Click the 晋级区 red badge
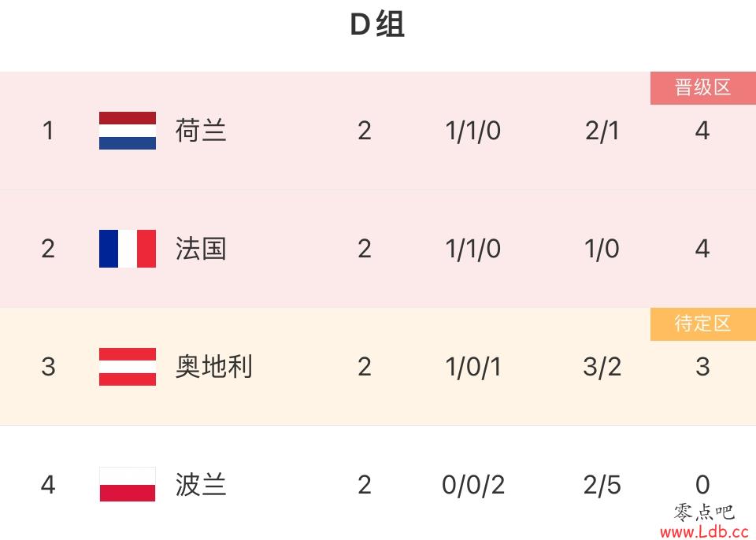 [x=703, y=88]
